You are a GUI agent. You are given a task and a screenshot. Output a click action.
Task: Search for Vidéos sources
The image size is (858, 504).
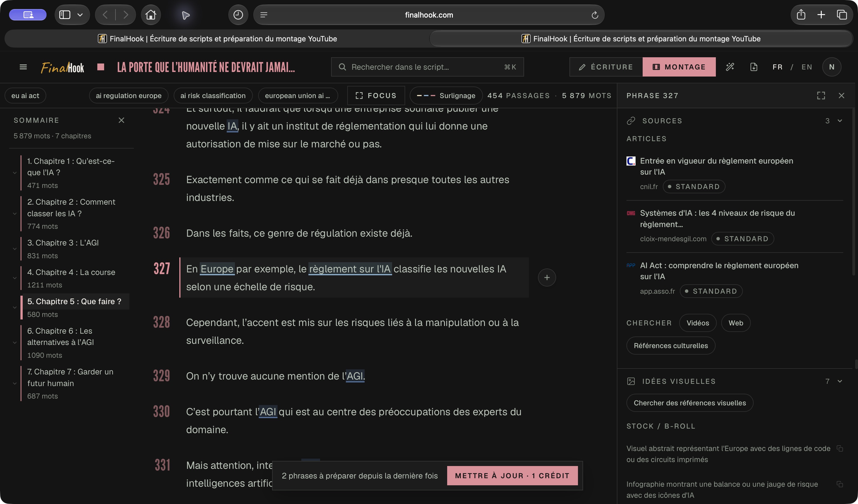click(698, 323)
